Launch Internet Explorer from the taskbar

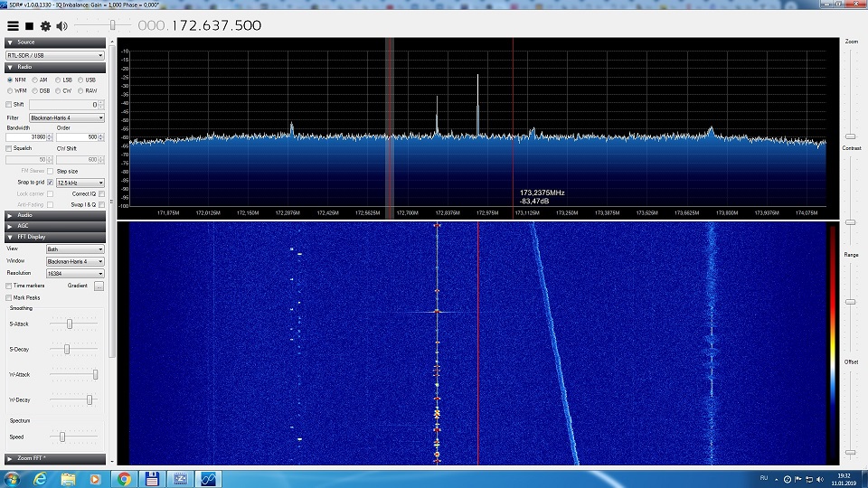click(x=40, y=479)
